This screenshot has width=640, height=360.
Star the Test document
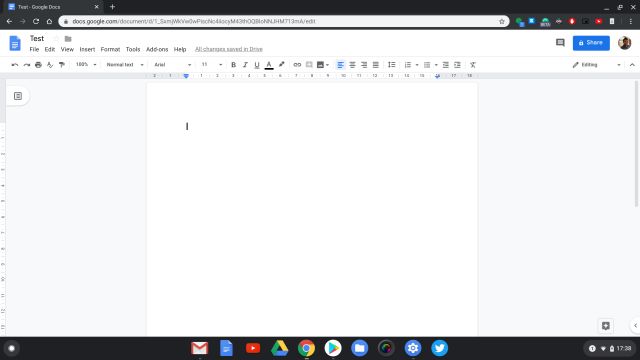click(56, 39)
